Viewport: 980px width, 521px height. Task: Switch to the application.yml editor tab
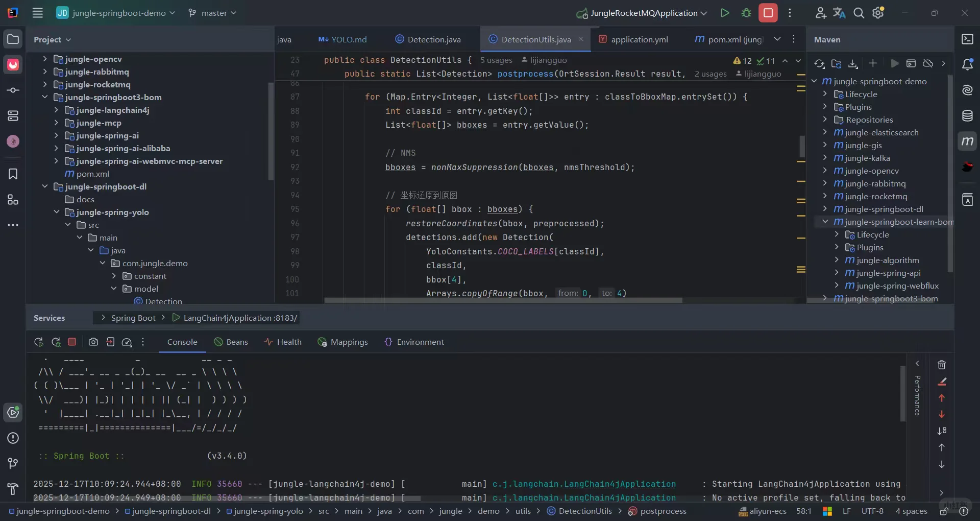[x=639, y=40]
